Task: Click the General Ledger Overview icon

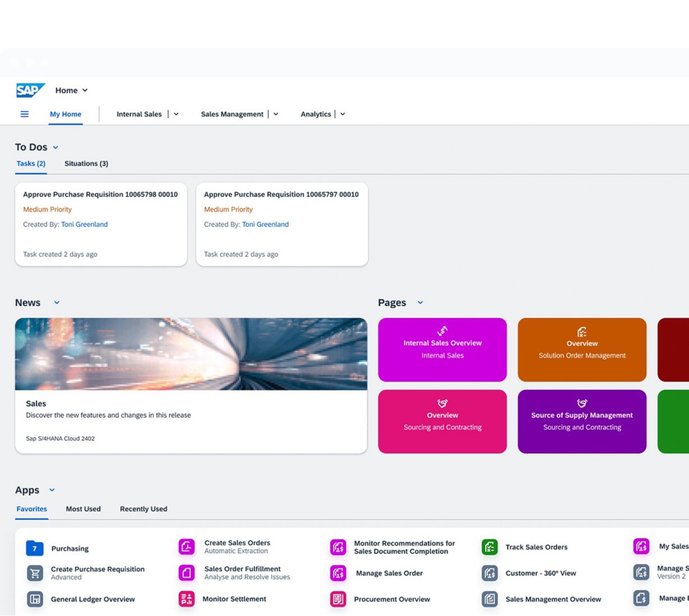Action: pos(35,599)
